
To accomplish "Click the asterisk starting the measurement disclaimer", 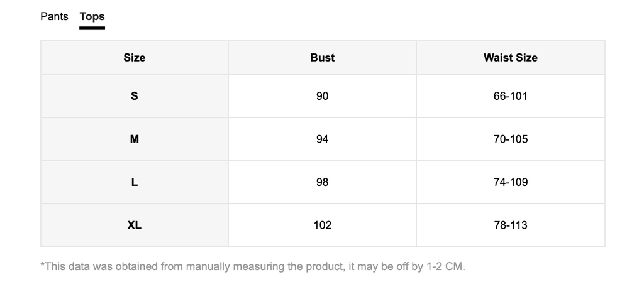I will click(42, 265).
